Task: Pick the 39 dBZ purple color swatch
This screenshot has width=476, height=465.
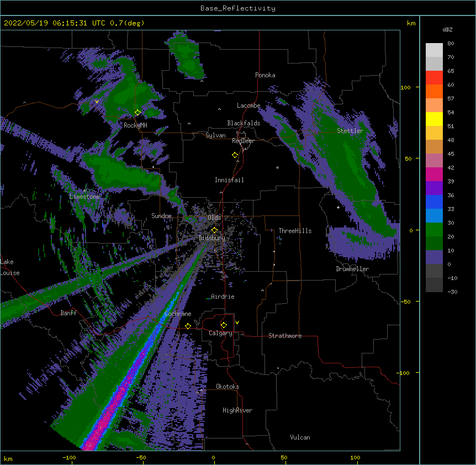Action: pos(434,188)
